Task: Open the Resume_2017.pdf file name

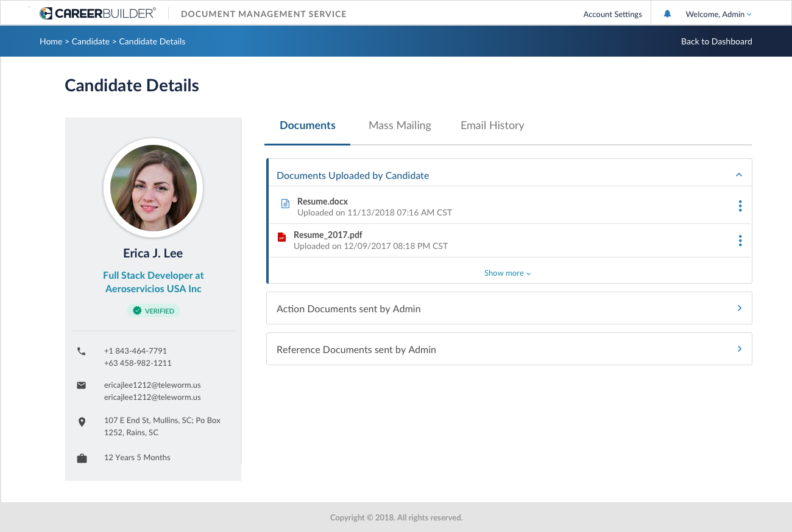Action: click(x=328, y=235)
